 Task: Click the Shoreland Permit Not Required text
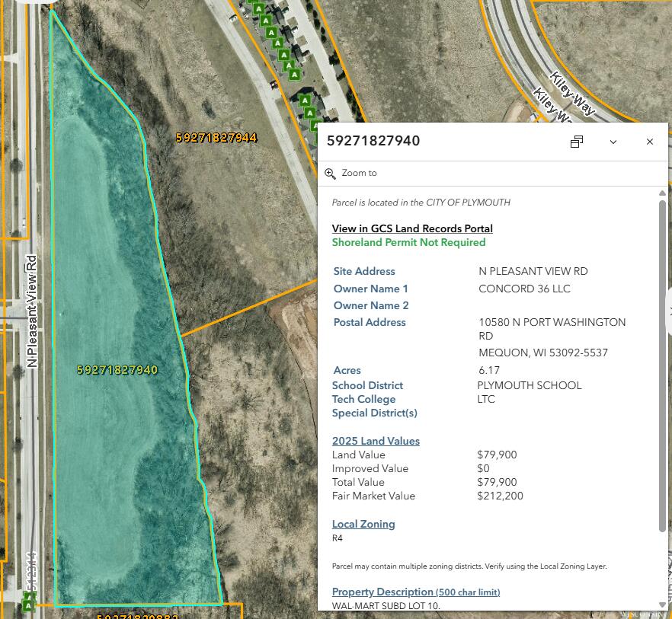408,242
